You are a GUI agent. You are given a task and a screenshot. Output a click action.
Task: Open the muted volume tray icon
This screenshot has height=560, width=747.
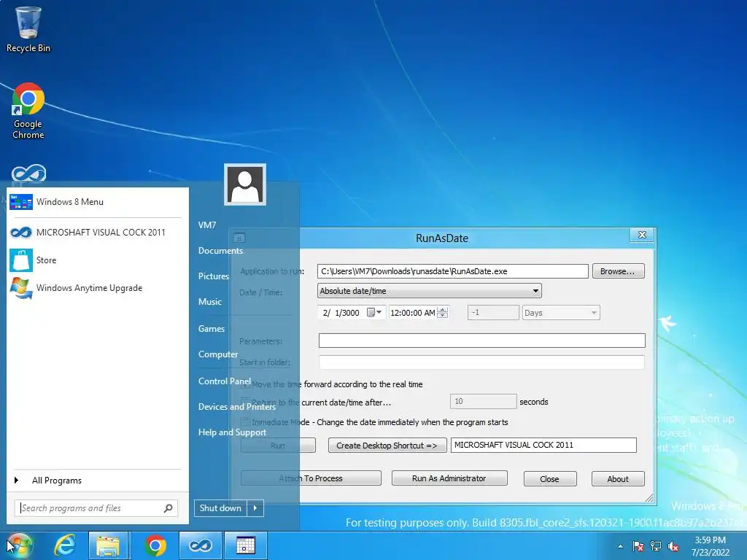click(673, 546)
